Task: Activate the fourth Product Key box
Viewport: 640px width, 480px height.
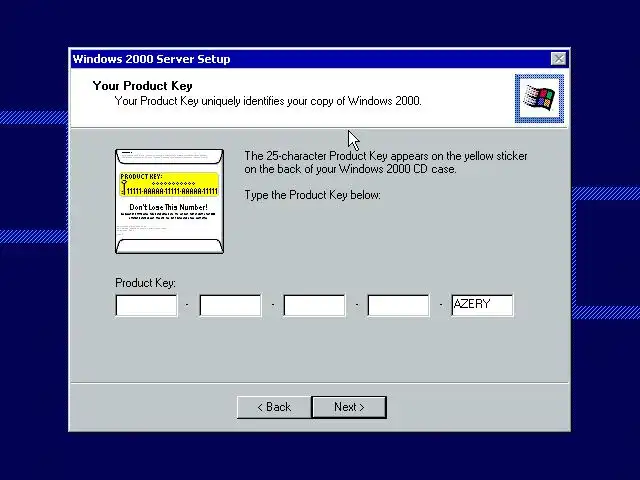Action: [x=398, y=305]
